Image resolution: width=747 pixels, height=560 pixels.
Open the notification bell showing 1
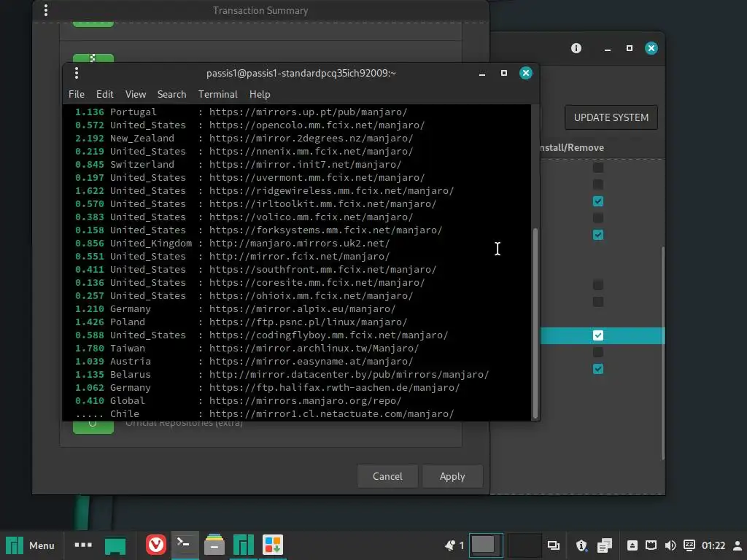click(454, 545)
